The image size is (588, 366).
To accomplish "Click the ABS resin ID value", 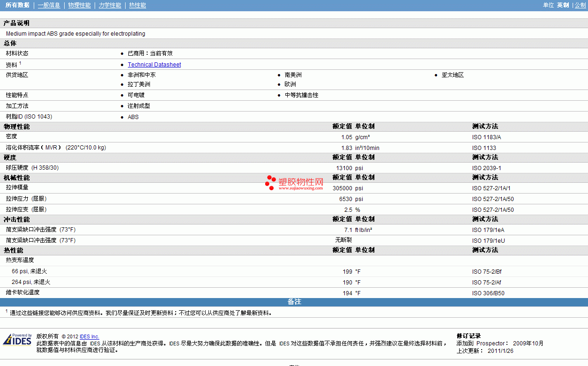I will (134, 117).
